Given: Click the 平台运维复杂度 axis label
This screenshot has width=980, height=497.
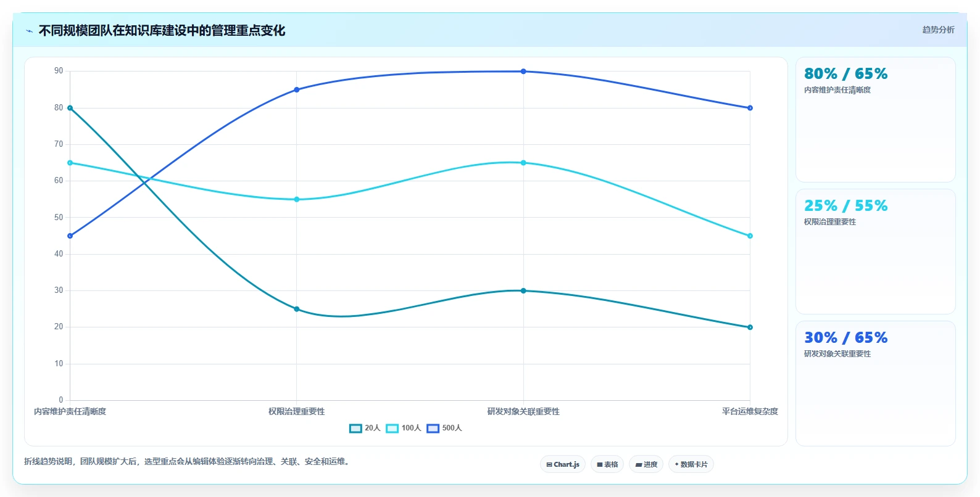Looking at the screenshot, I should point(750,411).
